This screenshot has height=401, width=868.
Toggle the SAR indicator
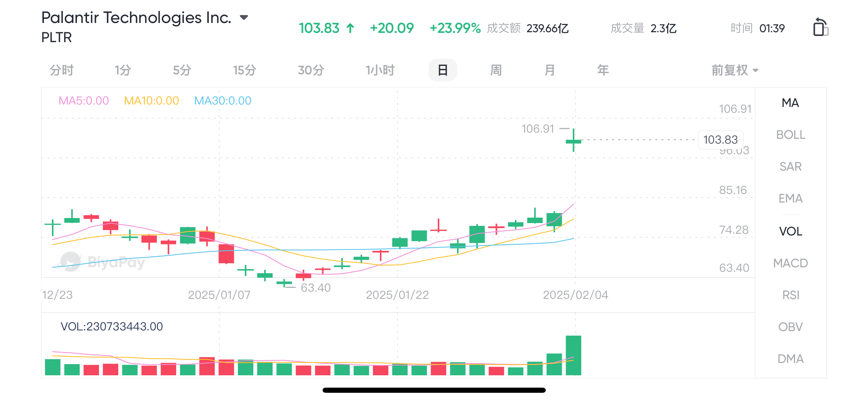pos(791,167)
